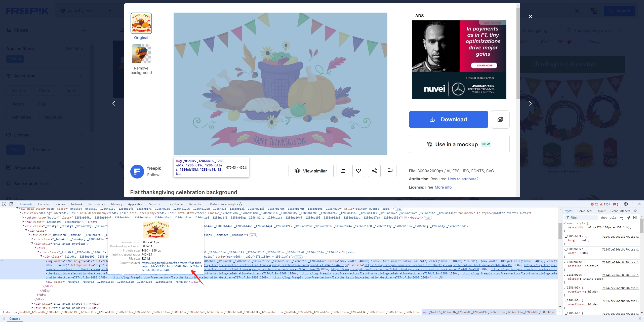Click the close dialog button

[x=531, y=16]
